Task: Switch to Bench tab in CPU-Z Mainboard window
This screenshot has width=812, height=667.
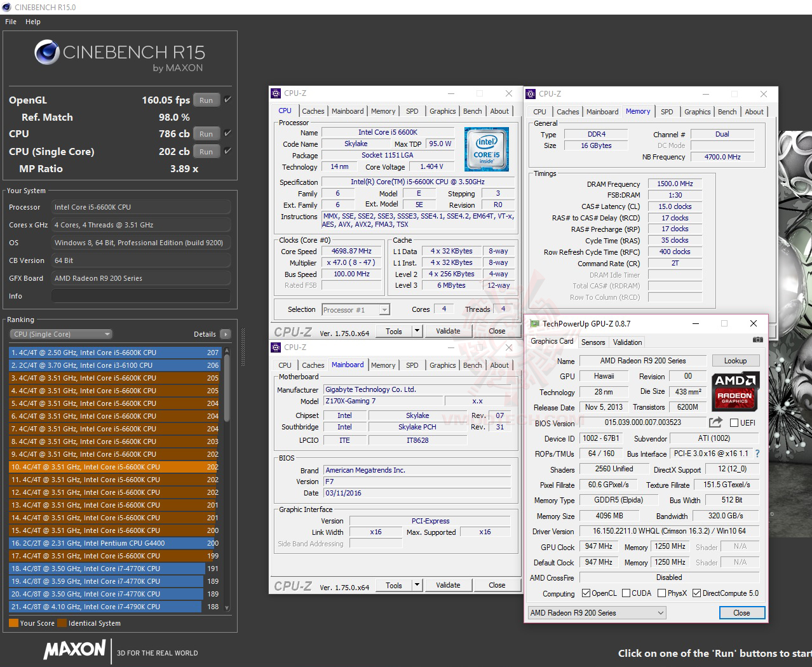Action: click(472, 365)
